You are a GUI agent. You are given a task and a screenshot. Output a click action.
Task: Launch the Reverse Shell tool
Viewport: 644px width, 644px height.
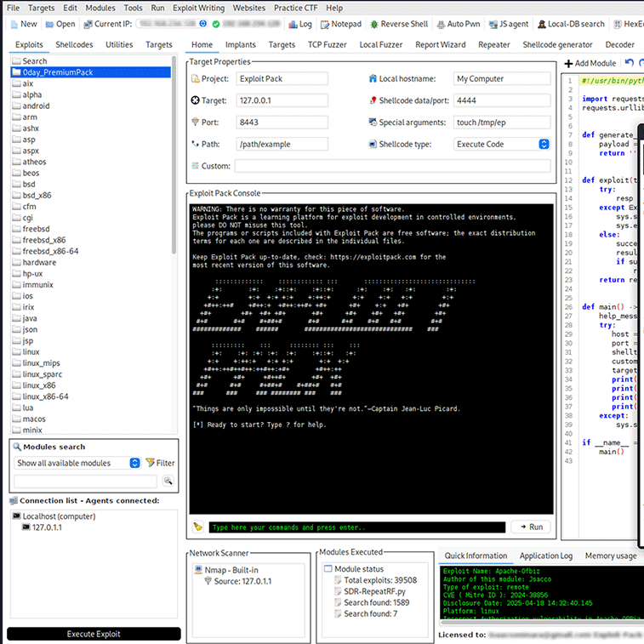[398, 24]
